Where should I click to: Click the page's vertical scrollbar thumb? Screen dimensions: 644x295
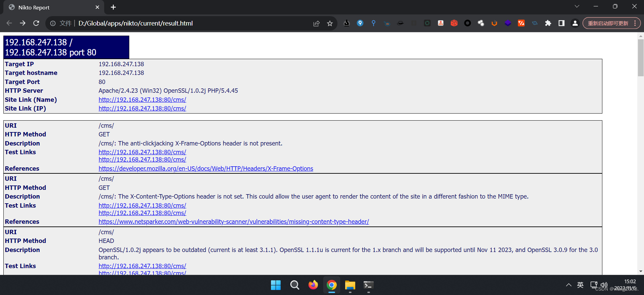[x=641, y=58]
